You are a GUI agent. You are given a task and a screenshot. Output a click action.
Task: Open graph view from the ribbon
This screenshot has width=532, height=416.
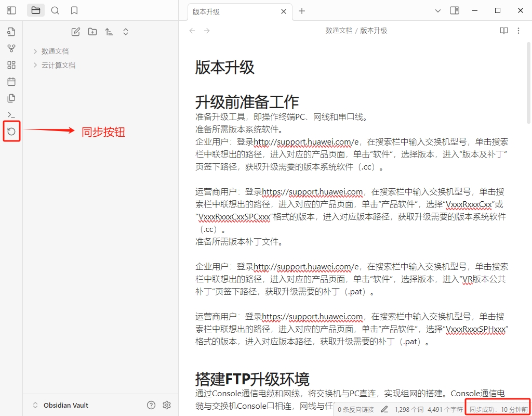[11, 48]
